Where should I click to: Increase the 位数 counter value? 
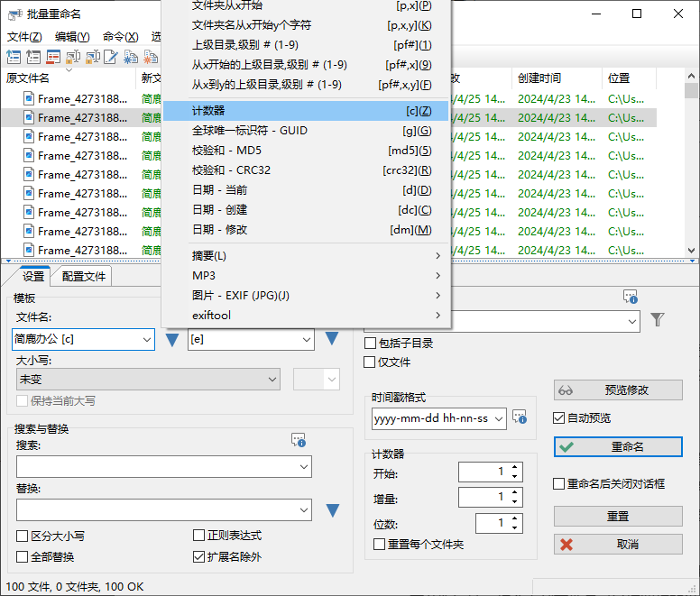[515, 518]
